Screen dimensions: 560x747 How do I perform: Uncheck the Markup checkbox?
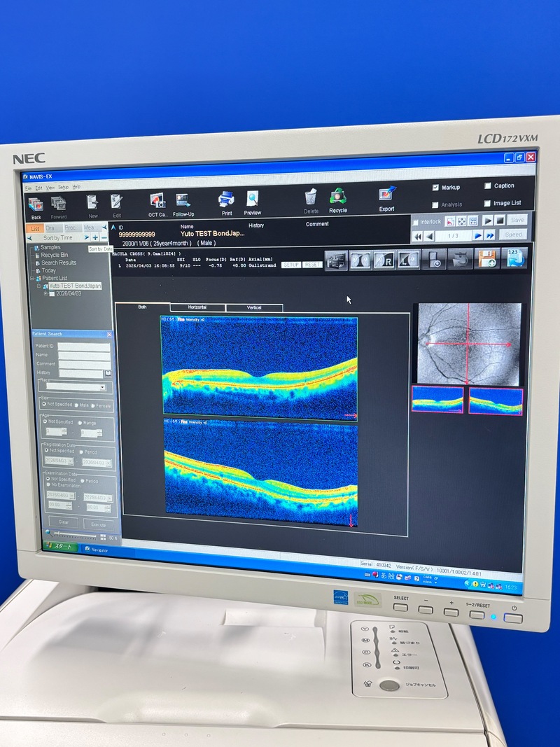tap(436, 188)
